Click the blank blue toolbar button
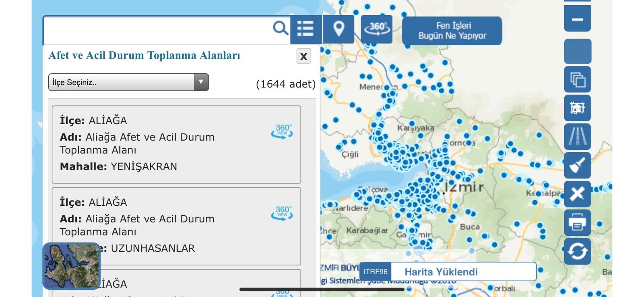The image size is (644, 297). pos(577,51)
